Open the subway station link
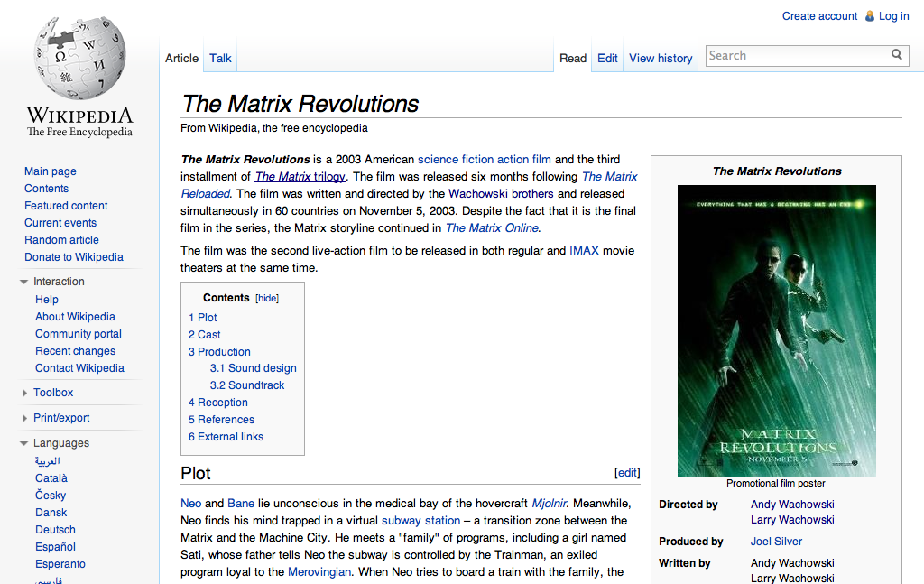The image size is (924, 584). click(x=420, y=520)
